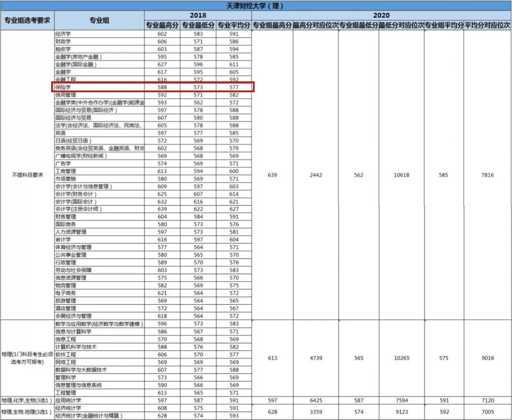The width and height of the screenshot is (512, 420).
Task: Select '数据科学与大数据技术' cell
Action: click(x=99, y=370)
